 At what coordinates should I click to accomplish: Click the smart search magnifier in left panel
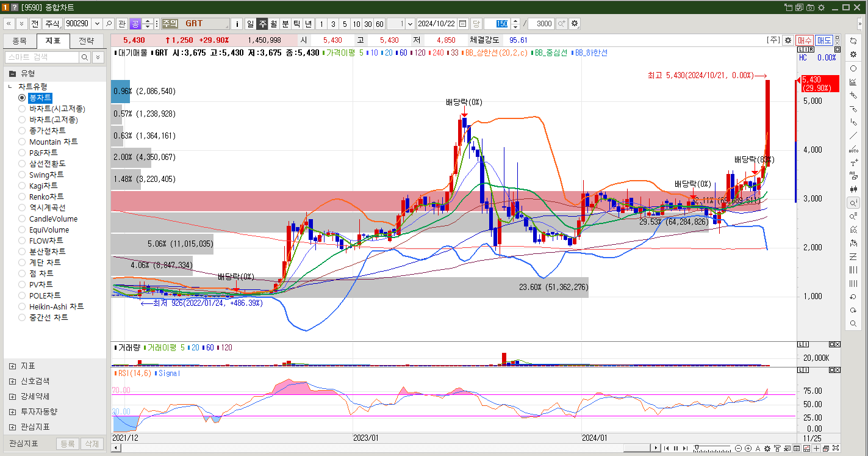point(84,57)
